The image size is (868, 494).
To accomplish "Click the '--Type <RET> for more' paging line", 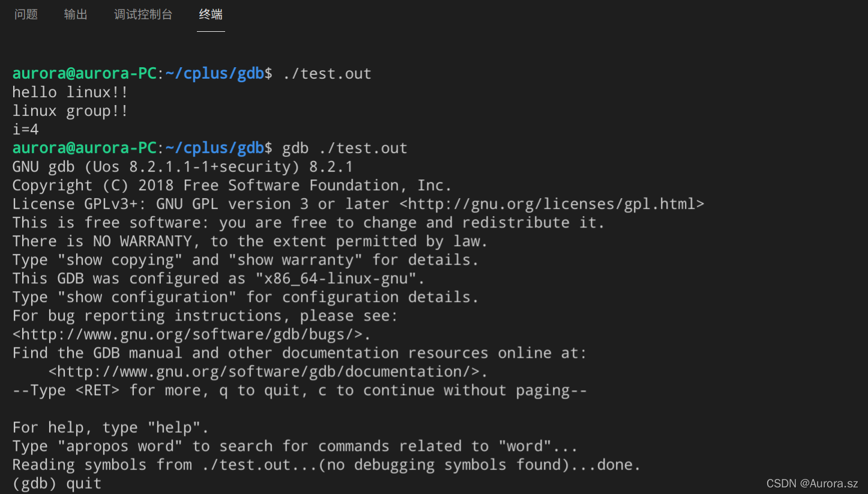I will coord(300,390).
